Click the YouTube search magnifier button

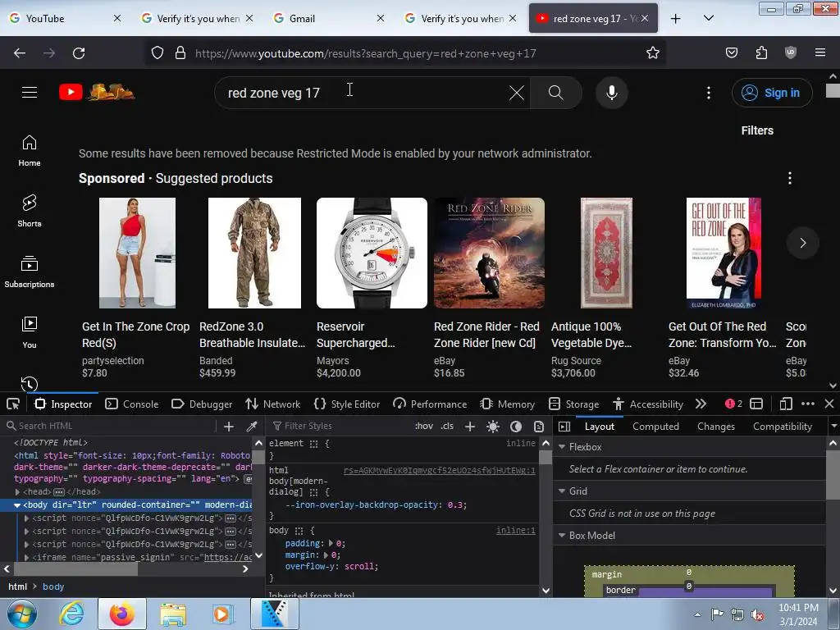[555, 93]
